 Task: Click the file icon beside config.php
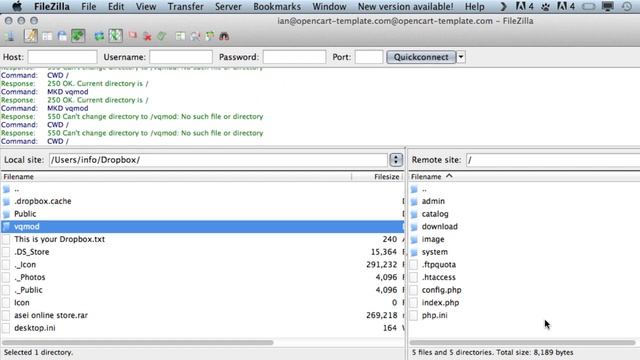414,290
